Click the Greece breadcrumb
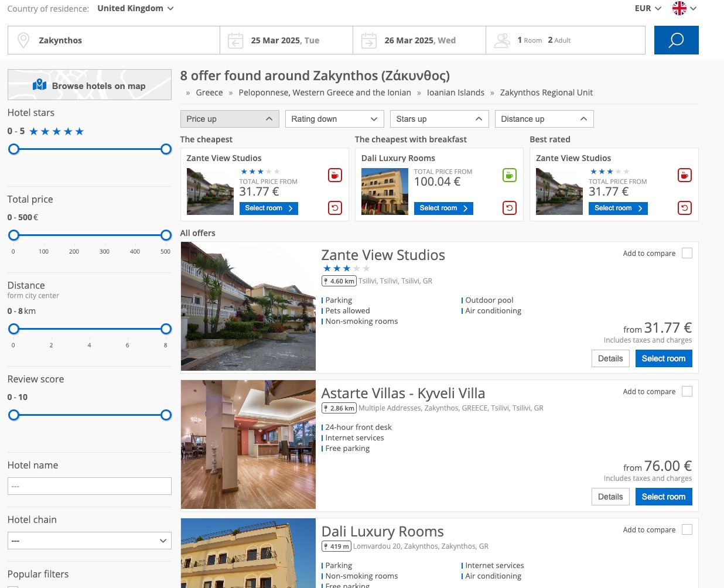The image size is (724, 588). pyautogui.click(x=209, y=93)
